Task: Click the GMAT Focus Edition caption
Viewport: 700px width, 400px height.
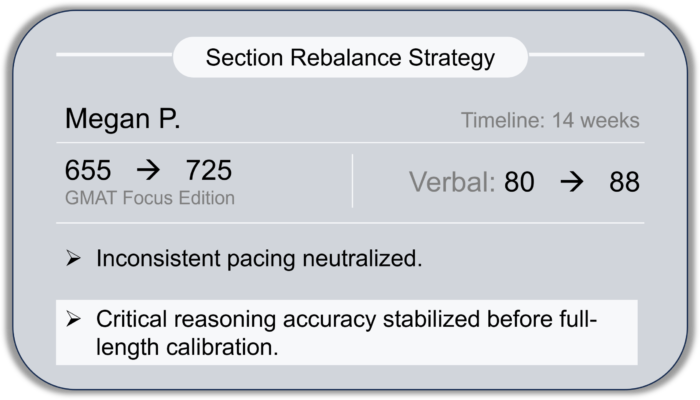Action: 149,198
